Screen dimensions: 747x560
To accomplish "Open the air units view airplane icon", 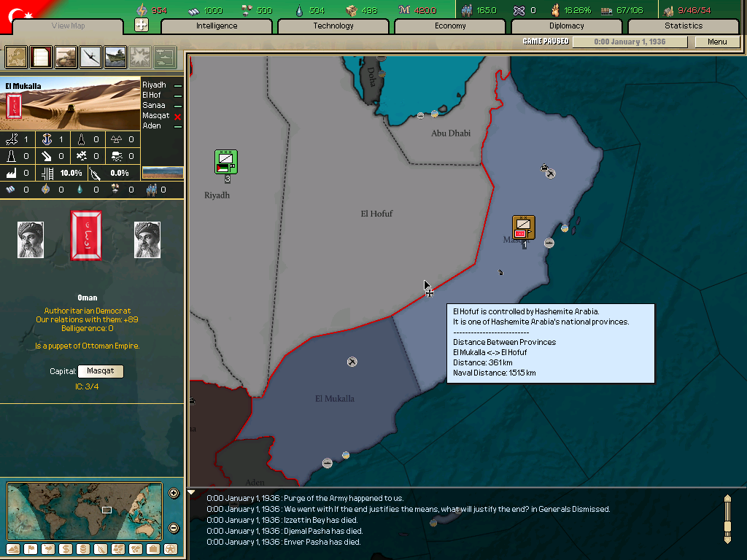I will pos(90,56).
